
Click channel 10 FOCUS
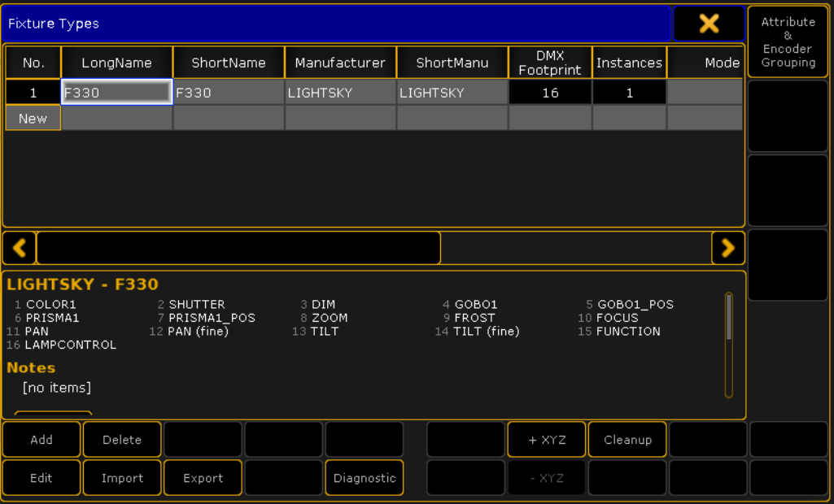(x=608, y=318)
